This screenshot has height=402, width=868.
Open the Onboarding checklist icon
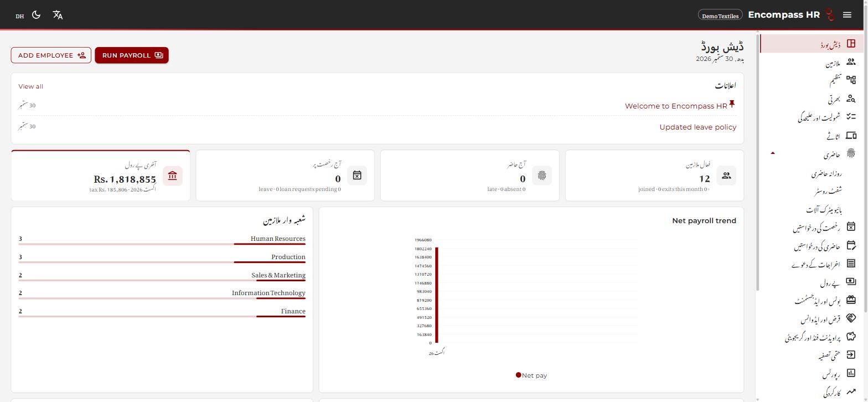coord(851,117)
